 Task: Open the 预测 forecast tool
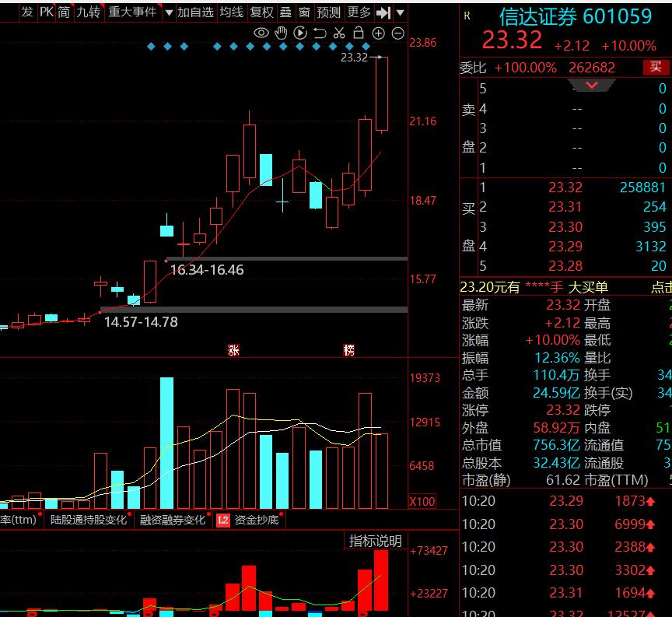pyautogui.click(x=329, y=12)
